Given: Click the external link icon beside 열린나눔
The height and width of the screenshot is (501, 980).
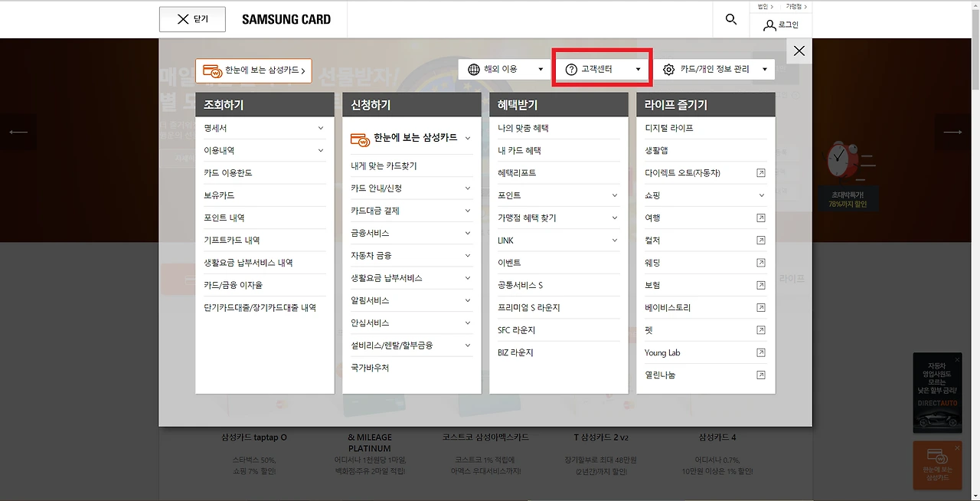Looking at the screenshot, I should (760, 375).
